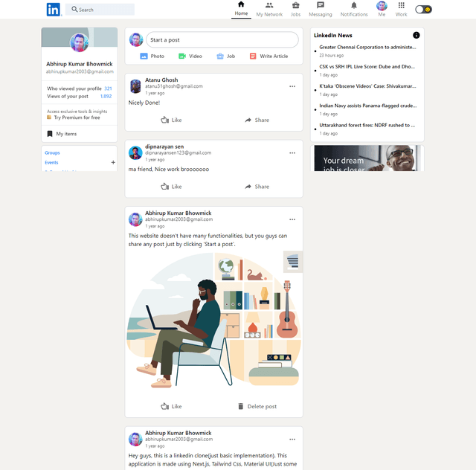Click Atanu Ghosh's name on post
Image resolution: width=476 pixels, height=470 pixels.
[x=161, y=80]
